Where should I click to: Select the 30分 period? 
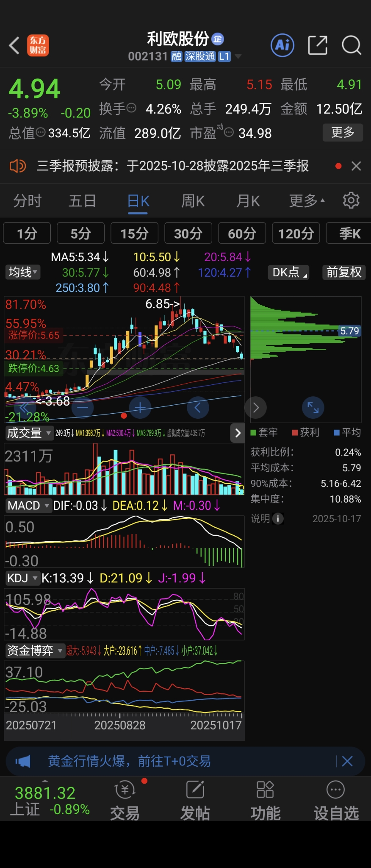pyautogui.click(x=188, y=233)
